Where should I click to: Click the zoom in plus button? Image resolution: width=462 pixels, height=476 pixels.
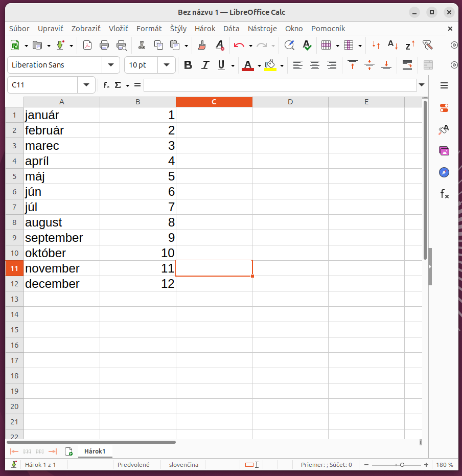(x=426, y=465)
